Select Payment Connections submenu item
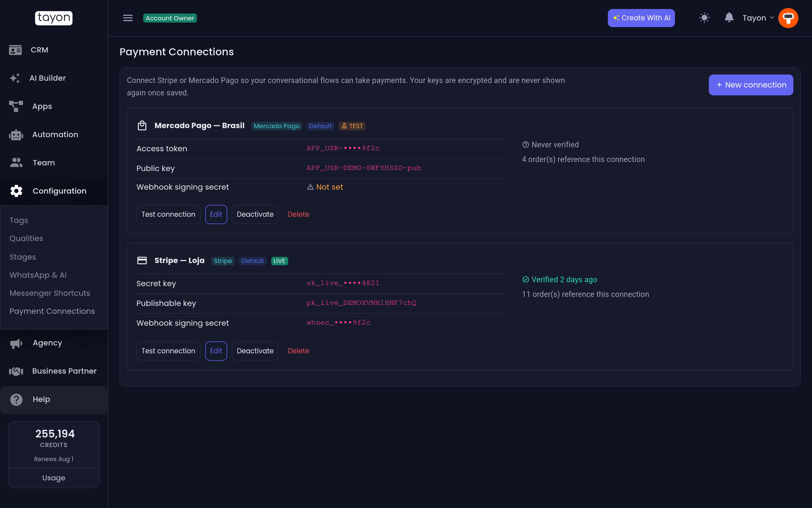This screenshot has height=508, width=812. [x=52, y=311]
